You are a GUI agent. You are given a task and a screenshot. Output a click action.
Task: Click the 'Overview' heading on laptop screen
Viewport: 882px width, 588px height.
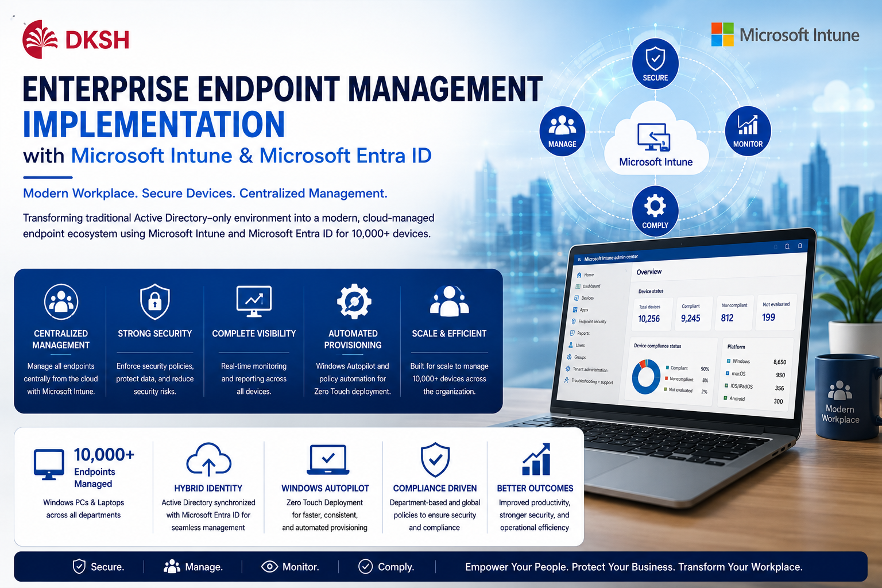click(x=649, y=272)
